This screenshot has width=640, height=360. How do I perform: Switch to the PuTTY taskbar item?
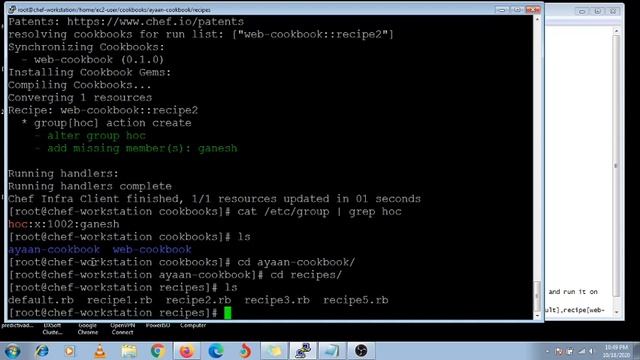tap(303, 351)
